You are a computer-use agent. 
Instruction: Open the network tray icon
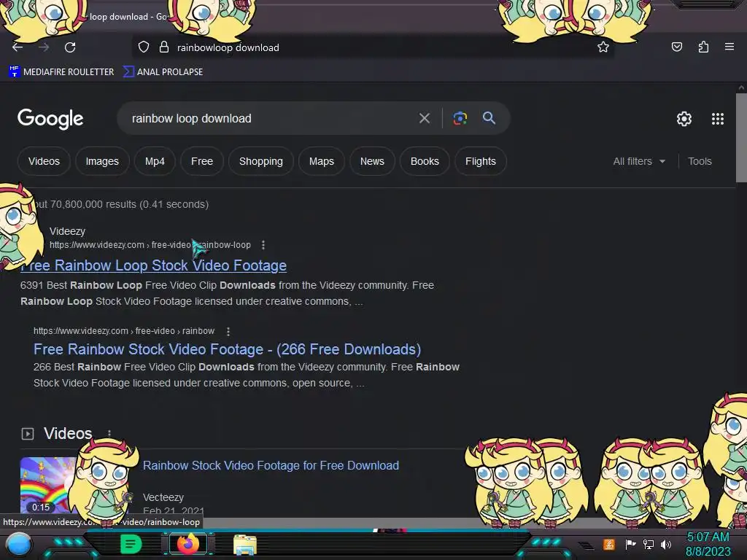(649, 544)
